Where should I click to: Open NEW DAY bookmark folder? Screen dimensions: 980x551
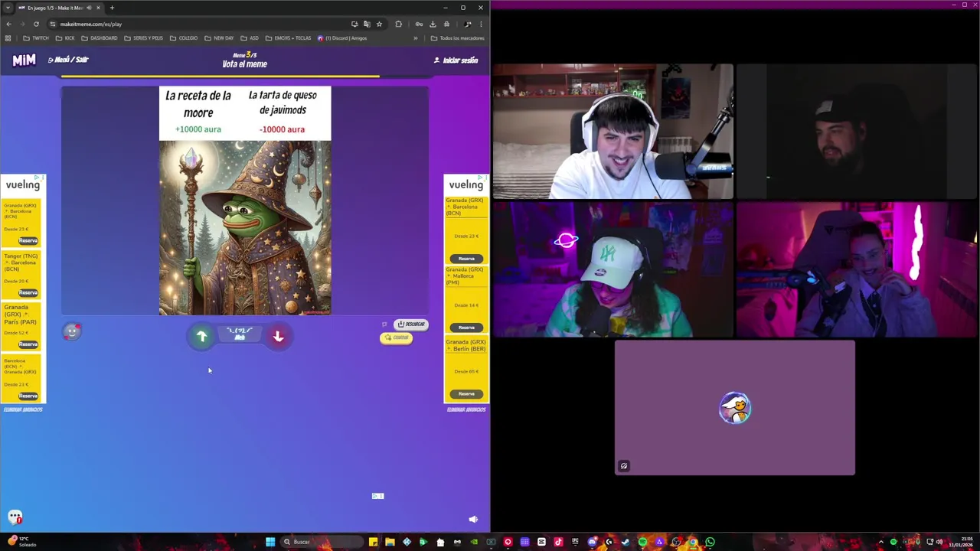point(219,38)
